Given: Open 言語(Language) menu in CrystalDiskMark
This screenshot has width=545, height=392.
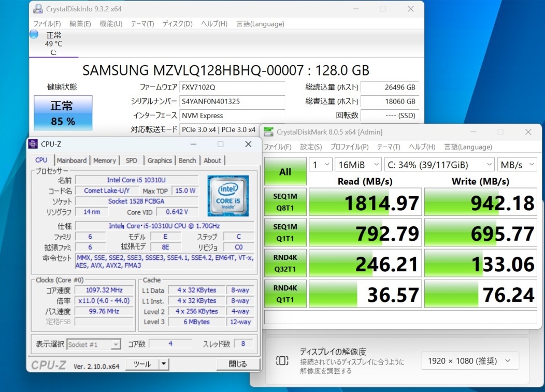Looking at the screenshot, I should tap(468, 147).
